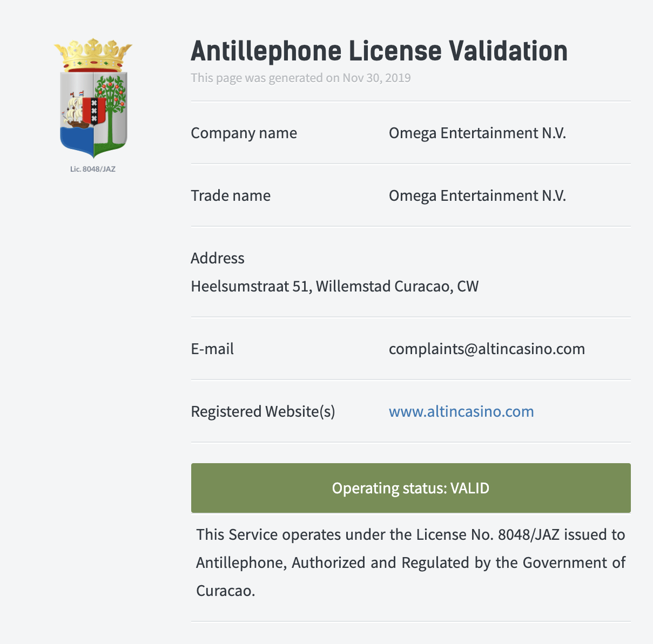Viewport: 653px width, 644px height.
Task: Open the www.altincasino.com link
Action: [x=461, y=411]
